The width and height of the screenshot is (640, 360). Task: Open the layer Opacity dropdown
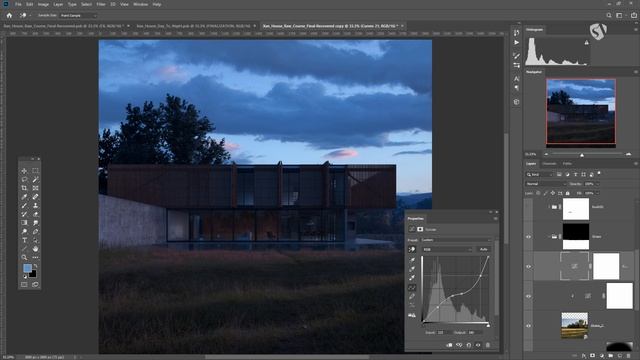pos(598,184)
